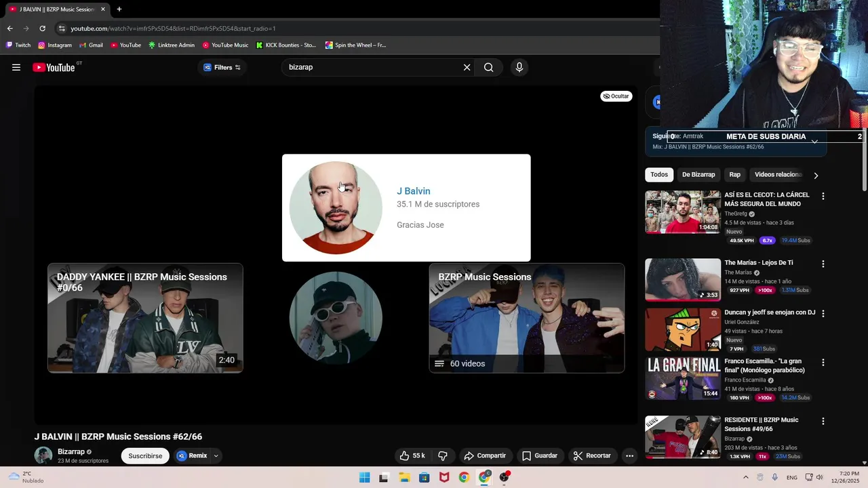Open options for The Marías video
Image resolution: width=868 pixels, height=488 pixels.
(823, 264)
